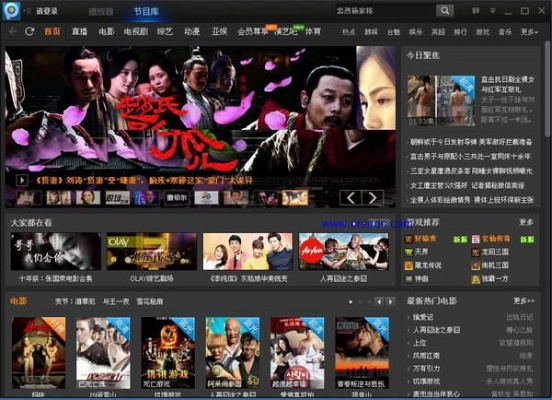Open the 直播 navigation item
Screen dimensions: 552x400
click(80, 31)
